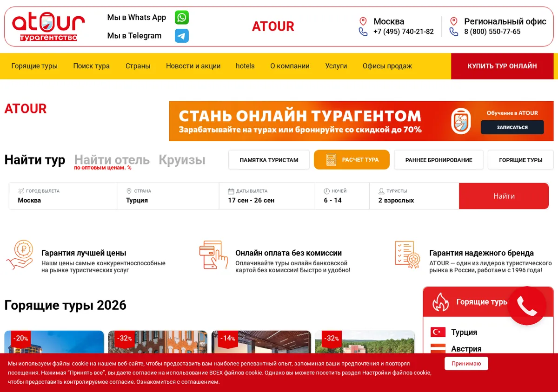Expand the Страна selector showing Турция

pyautogui.click(x=168, y=196)
